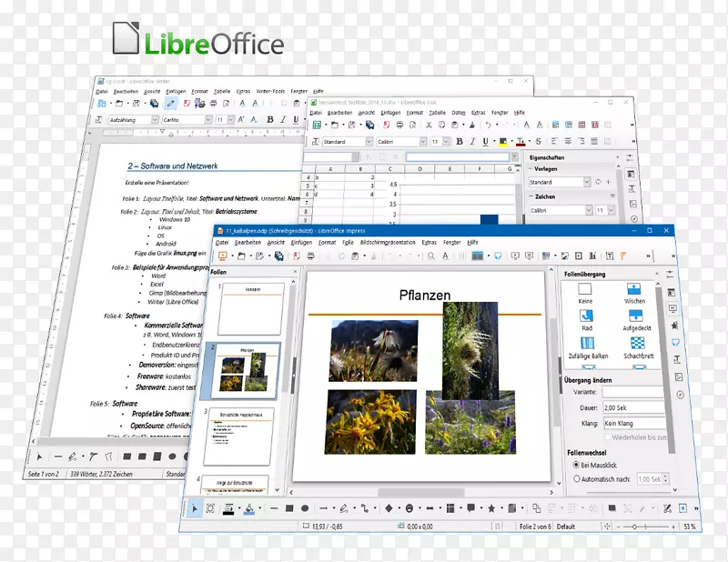Select the Wischen slide transition
Screen dimensions: 728x562
(x=634, y=288)
